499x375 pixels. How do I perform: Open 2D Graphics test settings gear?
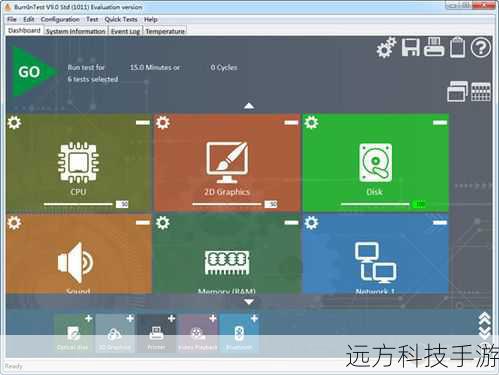click(163, 123)
